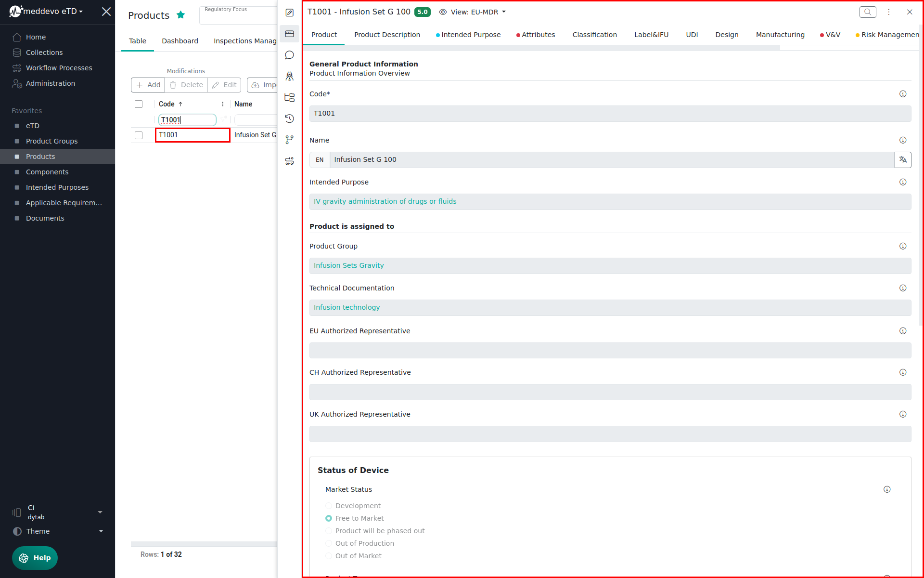Click the Code filter input field
924x578 pixels.
coord(187,120)
